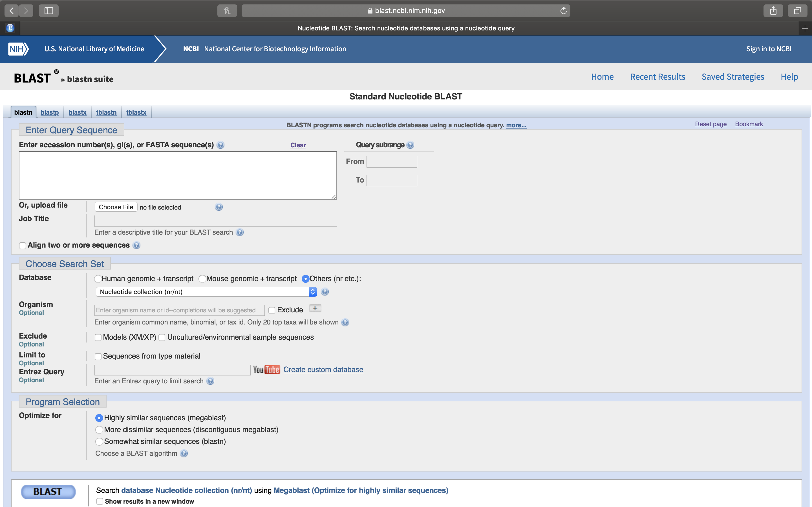Screen dimensions: 812x507
Task: Switch to the blastp tab
Action: pos(49,112)
